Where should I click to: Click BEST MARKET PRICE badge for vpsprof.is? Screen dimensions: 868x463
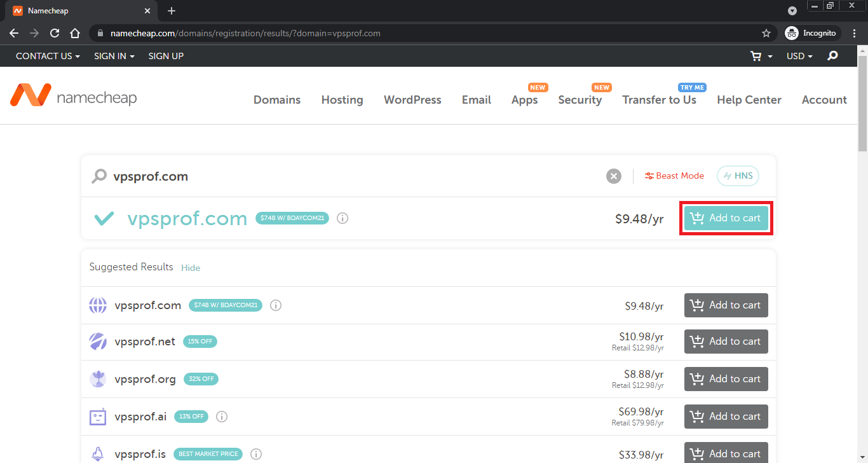tap(208, 454)
